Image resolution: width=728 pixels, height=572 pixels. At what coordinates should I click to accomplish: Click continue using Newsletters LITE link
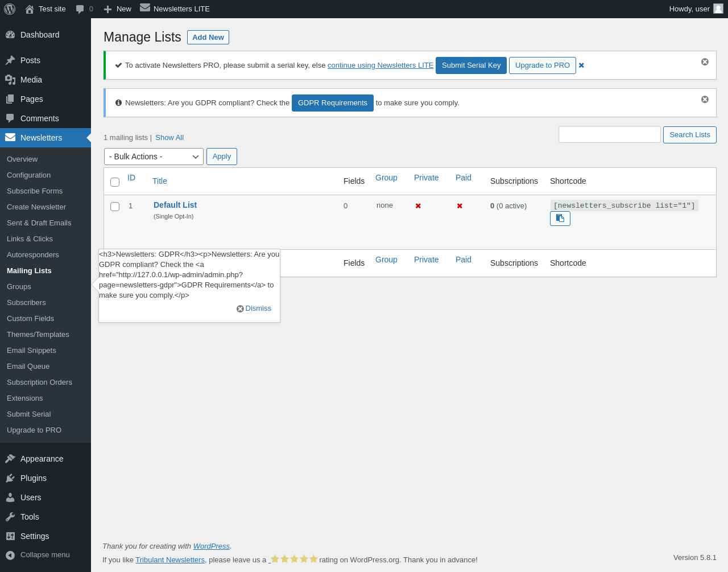pos(380,65)
